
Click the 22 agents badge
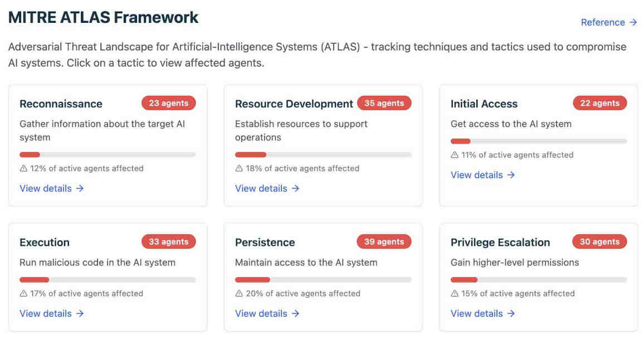click(600, 103)
